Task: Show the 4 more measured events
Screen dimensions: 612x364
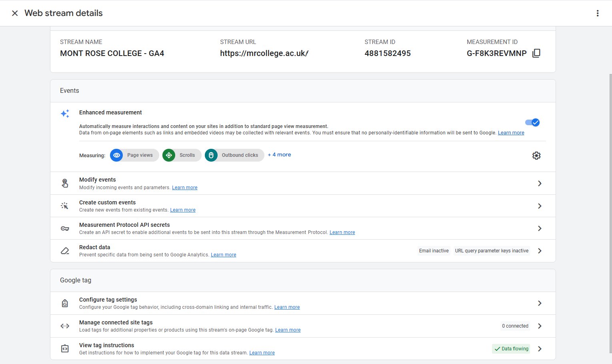Action: [x=279, y=154]
